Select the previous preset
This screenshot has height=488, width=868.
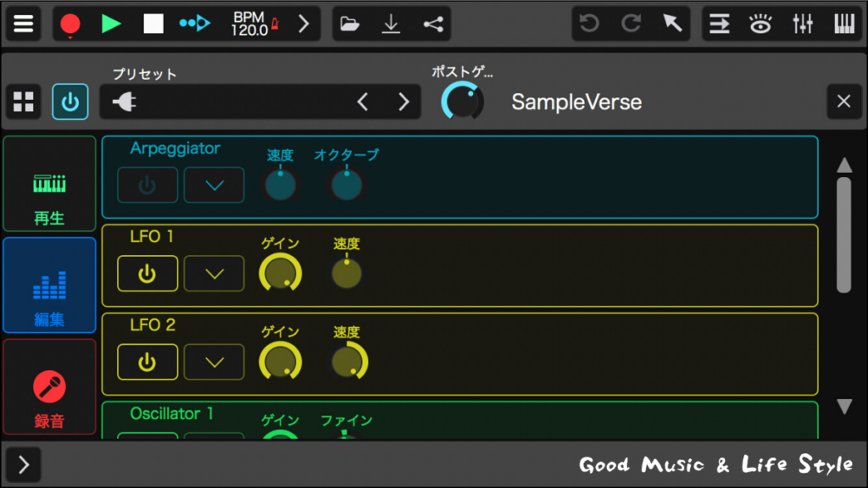(363, 102)
